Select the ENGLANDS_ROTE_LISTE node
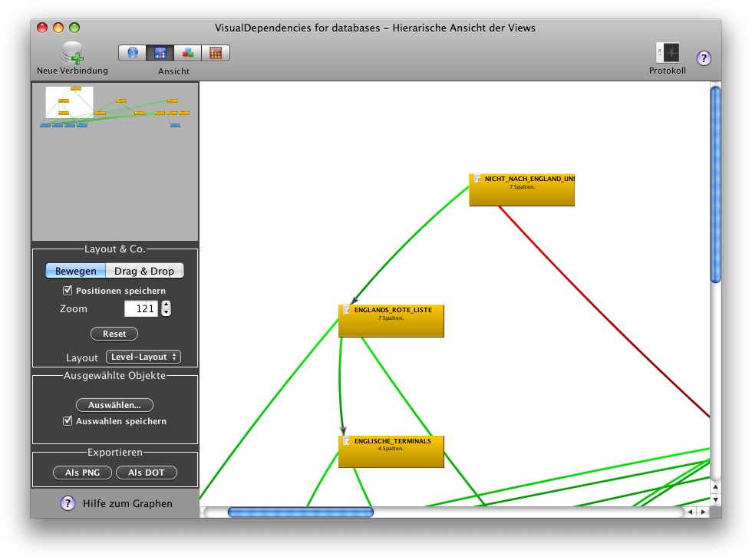 (391, 321)
